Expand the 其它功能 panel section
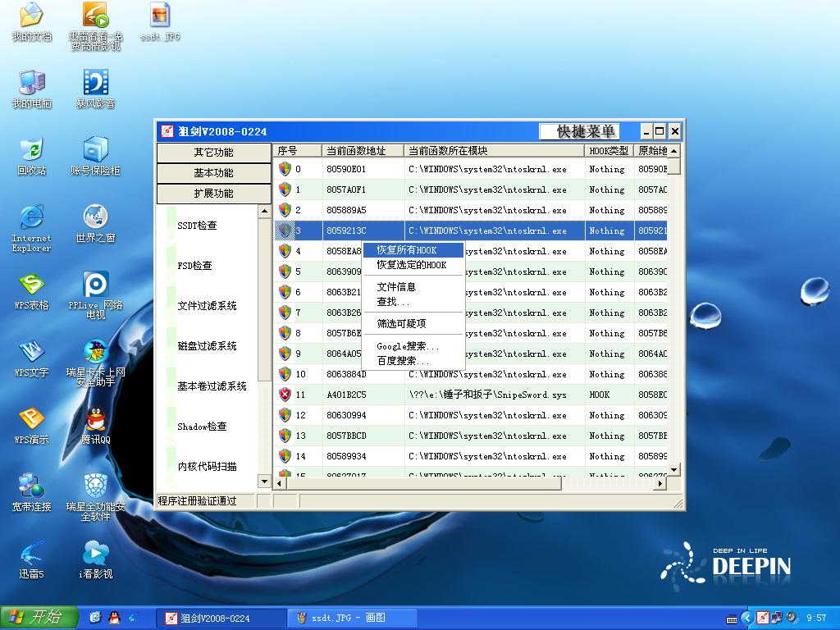 (213, 153)
